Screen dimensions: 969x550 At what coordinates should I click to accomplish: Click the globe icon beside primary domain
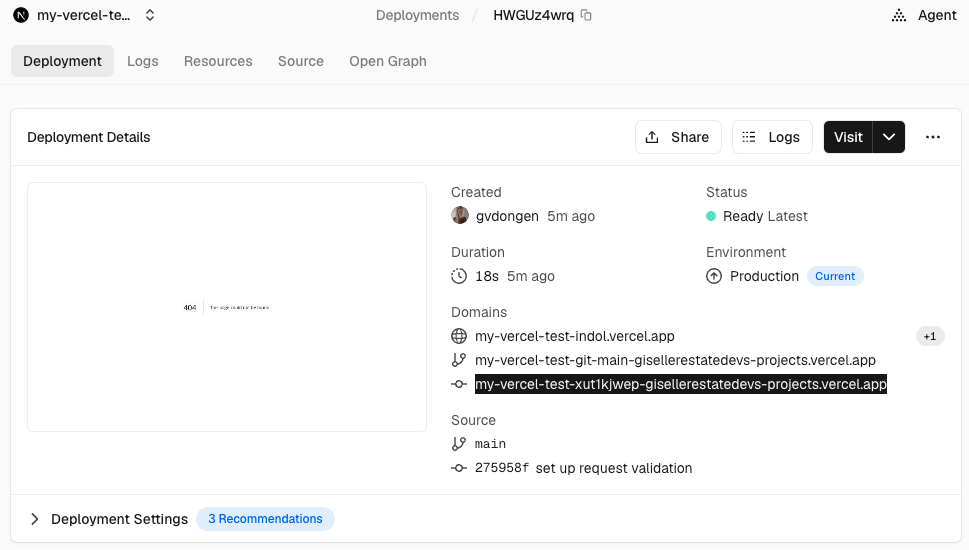click(x=459, y=336)
